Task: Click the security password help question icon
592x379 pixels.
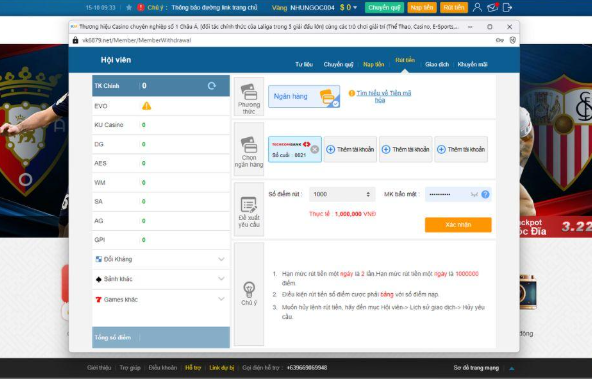Action: [x=486, y=194]
